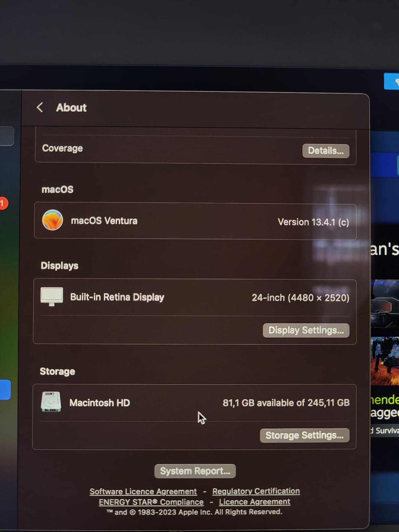Select Built-in Retina Display label
This screenshot has width=399, height=532.
tap(117, 297)
